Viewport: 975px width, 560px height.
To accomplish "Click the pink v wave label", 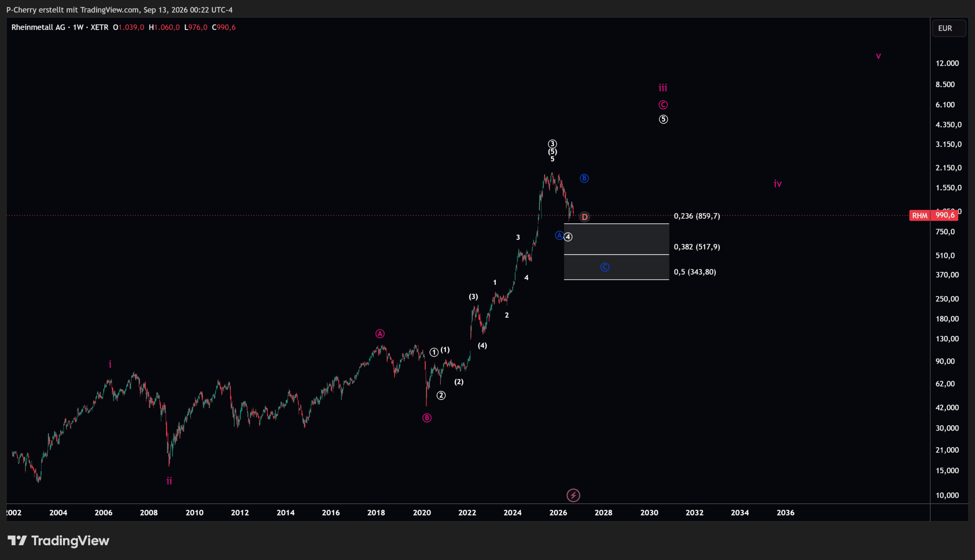I will point(878,56).
